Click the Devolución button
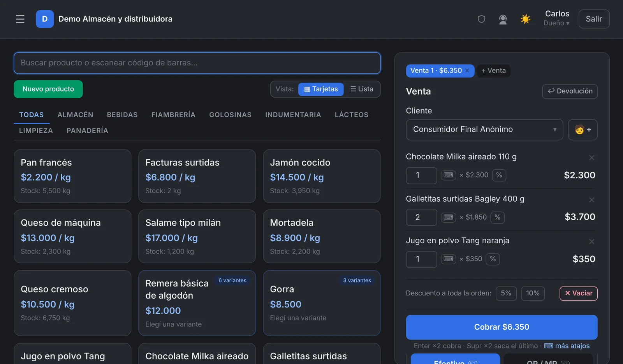Viewport: 623px width, 364px height. [x=570, y=91]
